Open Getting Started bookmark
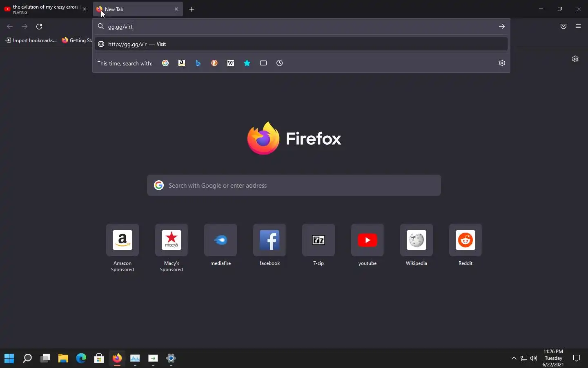 (x=77, y=40)
